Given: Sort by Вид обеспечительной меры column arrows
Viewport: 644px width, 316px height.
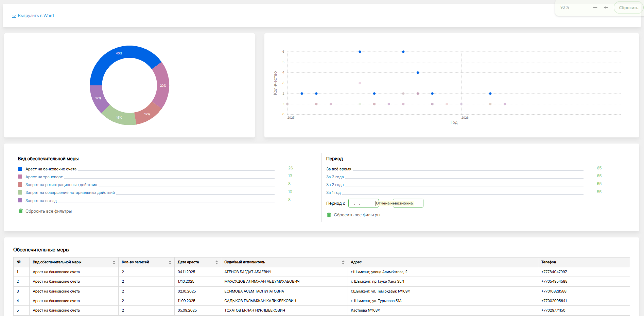Looking at the screenshot, I should click(114, 262).
